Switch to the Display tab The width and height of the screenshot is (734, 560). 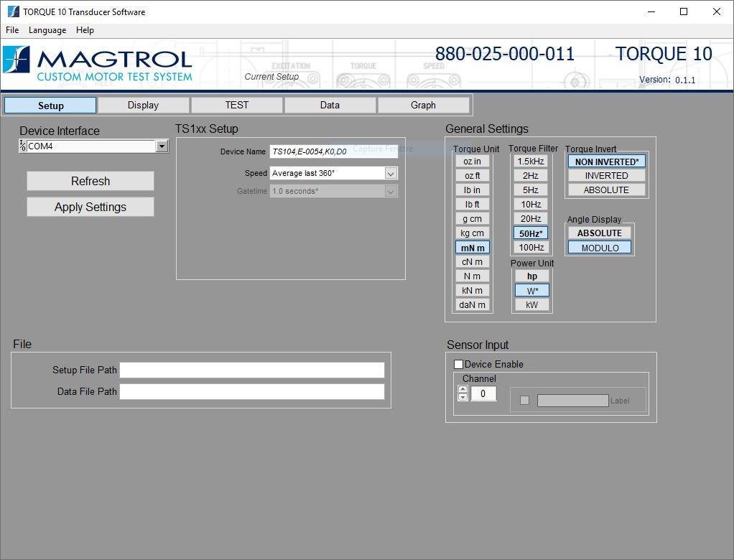pos(143,106)
